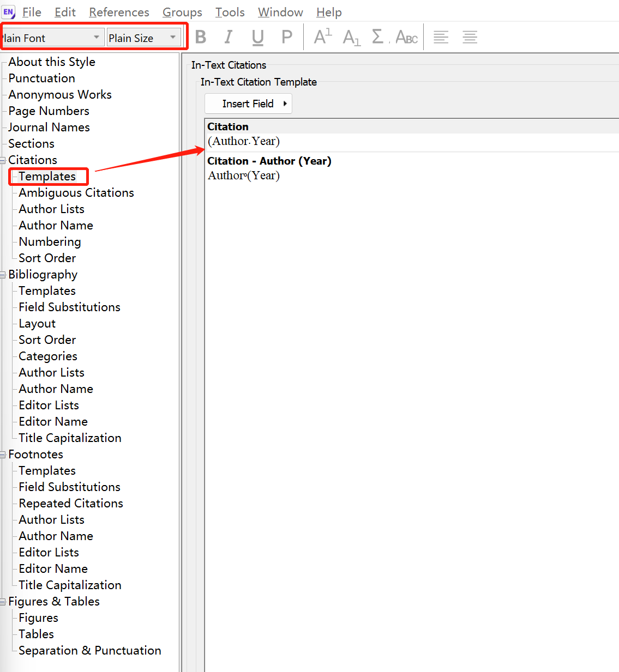Select Templates under Footnotes
Screen dimensions: 619x672
click(47, 471)
